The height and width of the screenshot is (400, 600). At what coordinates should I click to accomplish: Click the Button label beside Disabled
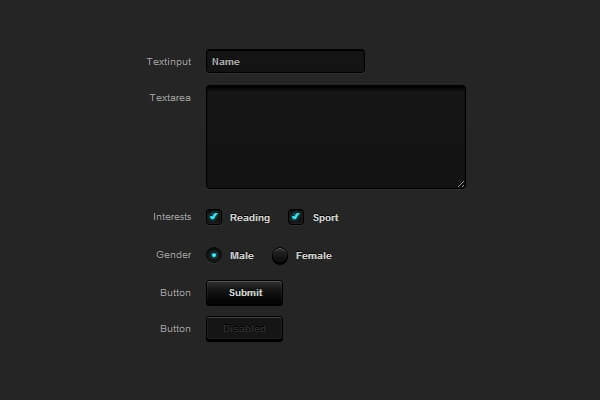(x=175, y=329)
